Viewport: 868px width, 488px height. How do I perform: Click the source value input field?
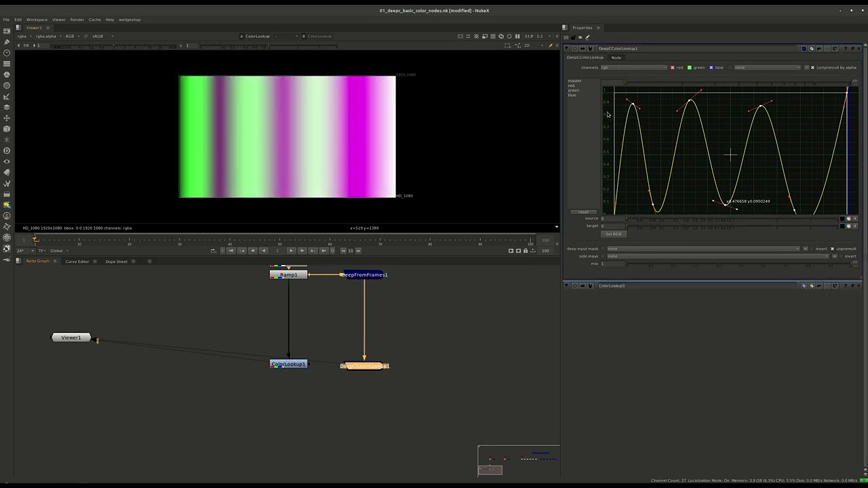coord(612,218)
